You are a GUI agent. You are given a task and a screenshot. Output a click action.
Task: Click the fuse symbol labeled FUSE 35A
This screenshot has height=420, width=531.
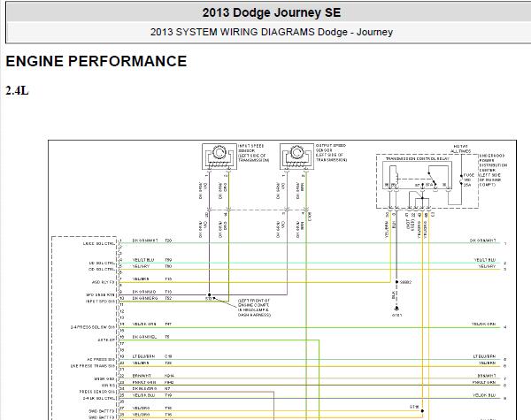point(461,179)
